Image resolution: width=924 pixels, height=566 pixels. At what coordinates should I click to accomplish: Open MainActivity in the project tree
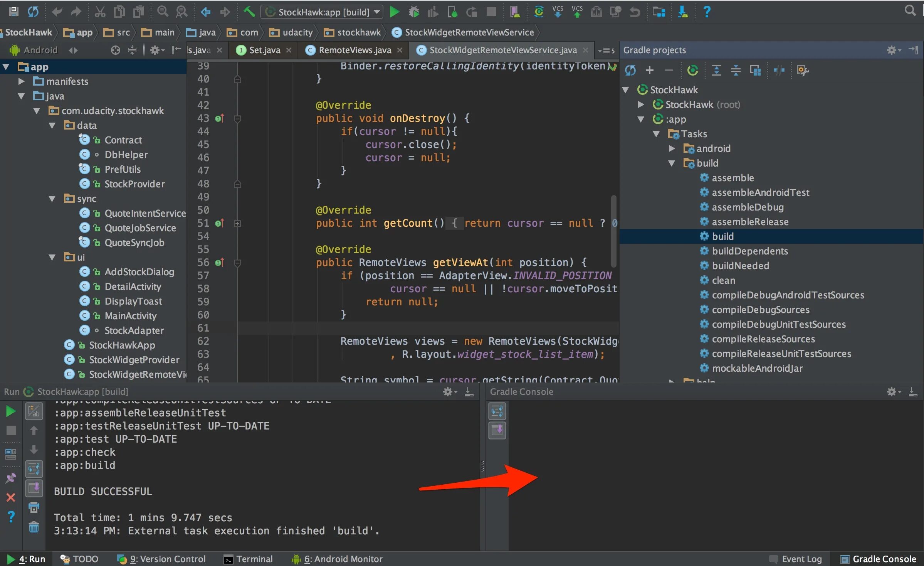(x=130, y=316)
